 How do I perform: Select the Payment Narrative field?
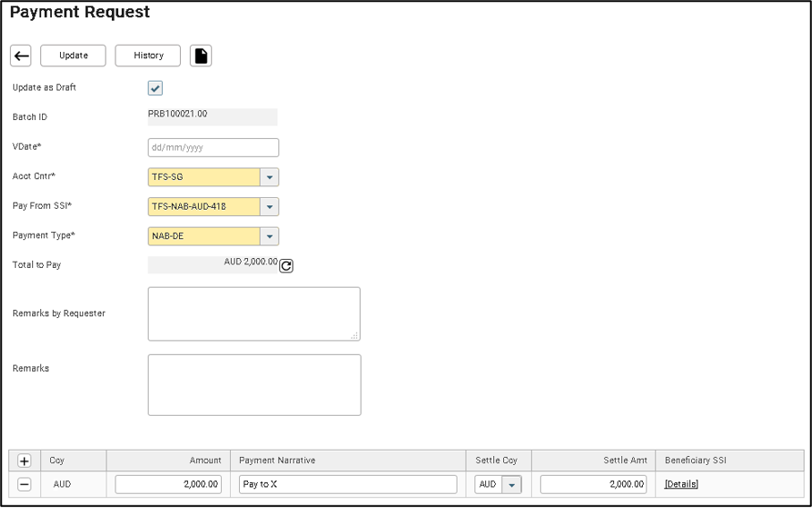pyautogui.click(x=347, y=485)
